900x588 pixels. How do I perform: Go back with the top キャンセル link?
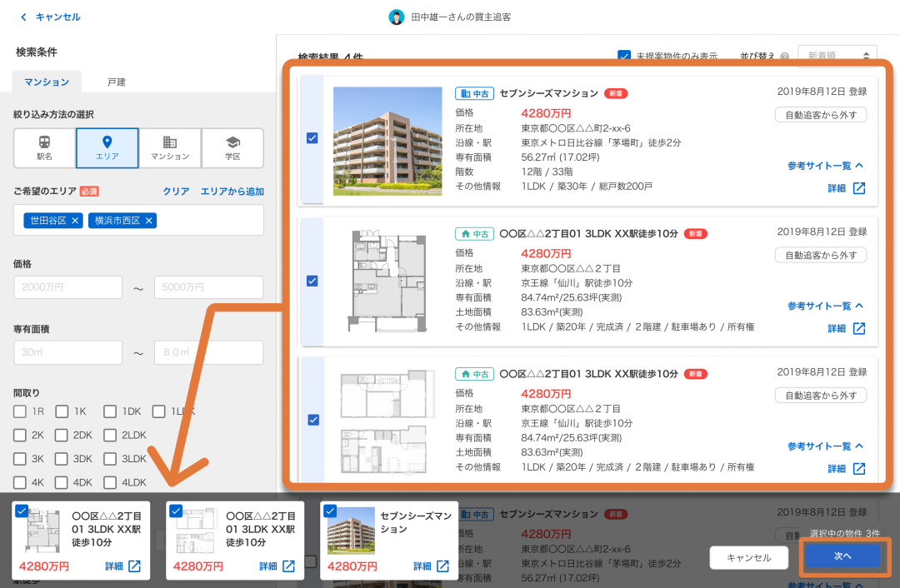51,17
